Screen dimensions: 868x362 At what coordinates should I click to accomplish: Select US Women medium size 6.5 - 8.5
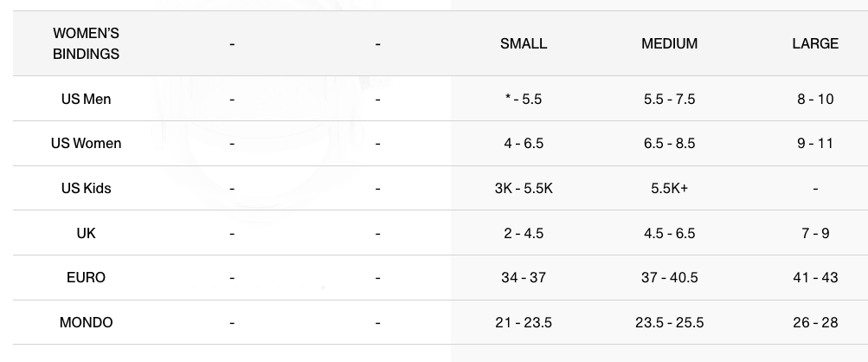coord(669,143)
